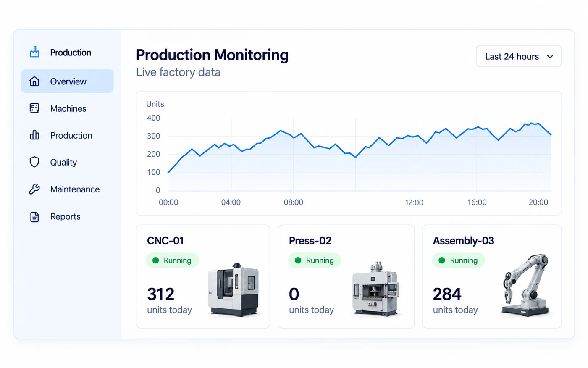
Task: Click the factory logo icon beside Production title
Action: click(34, 52)
